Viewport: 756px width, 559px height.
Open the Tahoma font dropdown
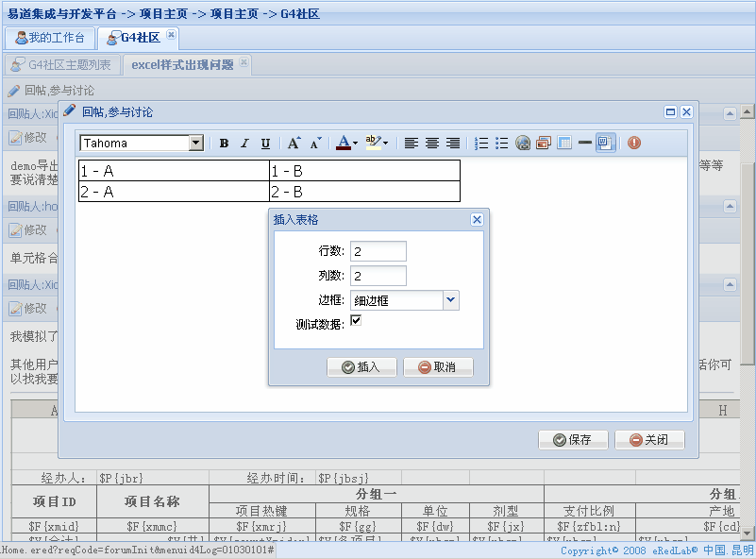[196, 143]
